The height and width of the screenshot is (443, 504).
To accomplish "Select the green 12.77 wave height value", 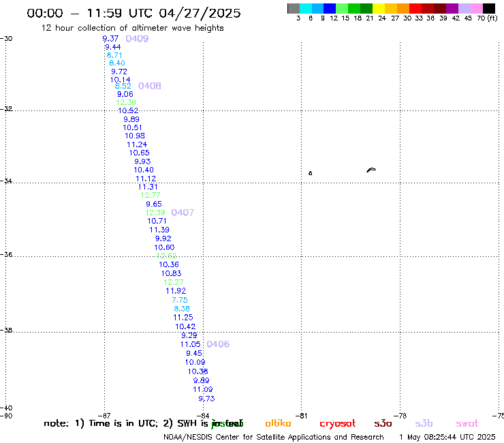I will tap(150, 195).
